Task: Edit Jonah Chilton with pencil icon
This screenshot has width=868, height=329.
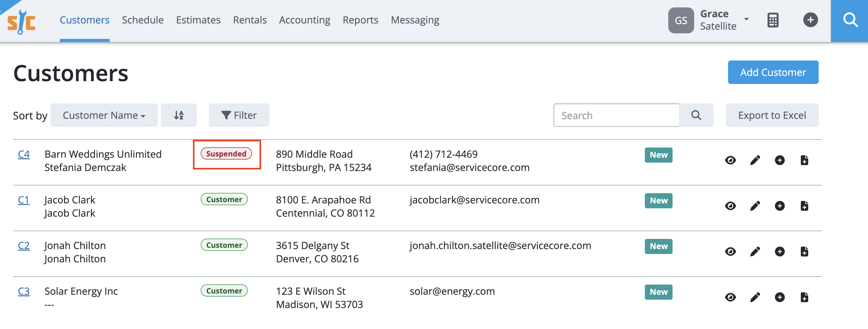Action: click(x=755, y=252)
